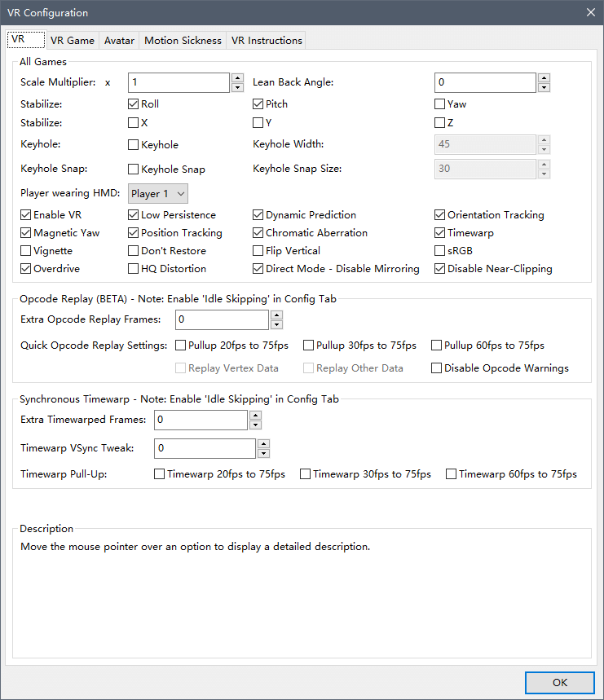Click the Lean Back Angle field
The image size is (604, 700).
point(485,82)
